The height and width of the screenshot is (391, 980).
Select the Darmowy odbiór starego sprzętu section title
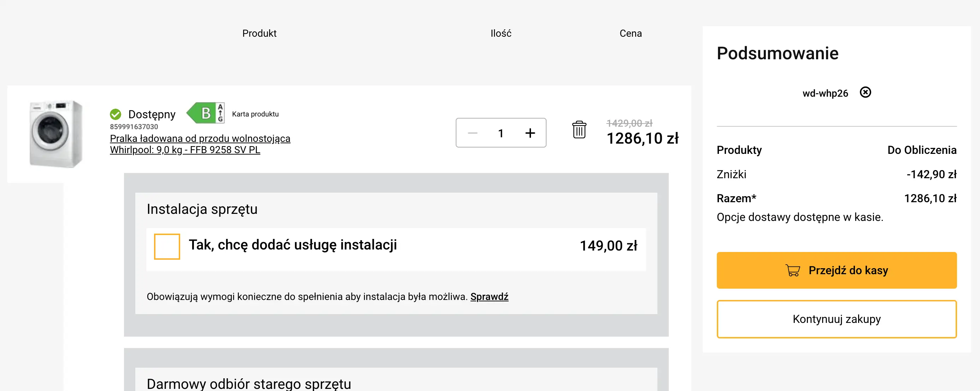click(249, 385)
